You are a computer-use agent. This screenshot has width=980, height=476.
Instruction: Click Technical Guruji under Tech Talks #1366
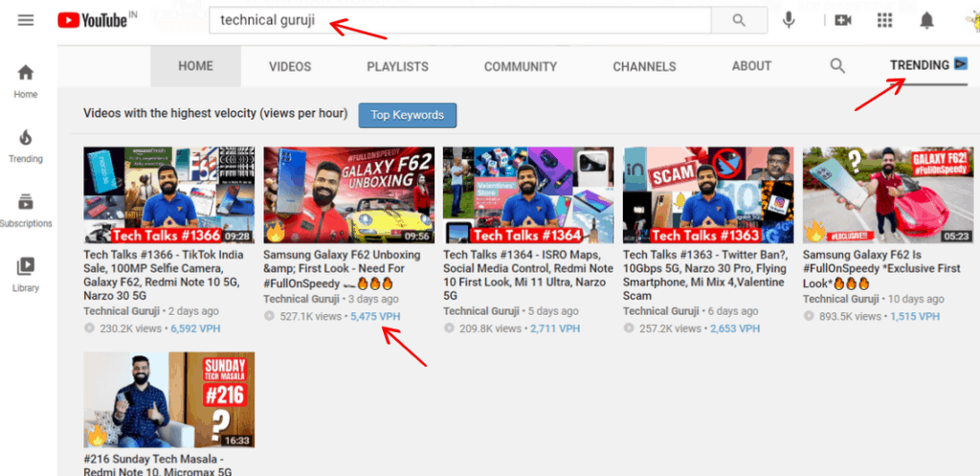(x=122, y=311)
